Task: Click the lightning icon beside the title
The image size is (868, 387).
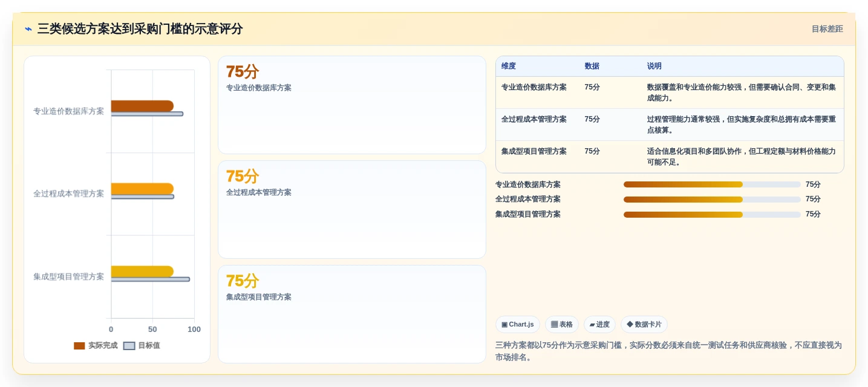Action: (28, 29)
